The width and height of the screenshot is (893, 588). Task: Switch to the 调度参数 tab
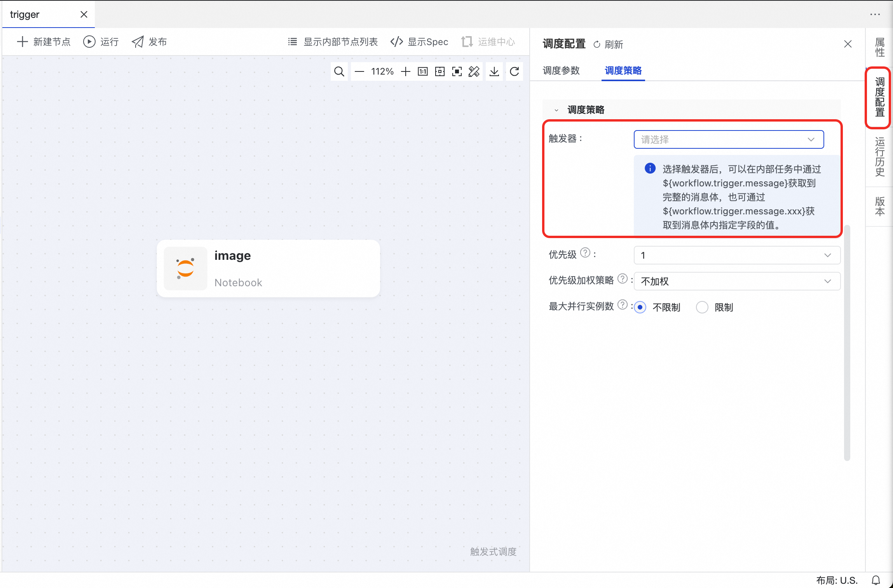point(561,70)
